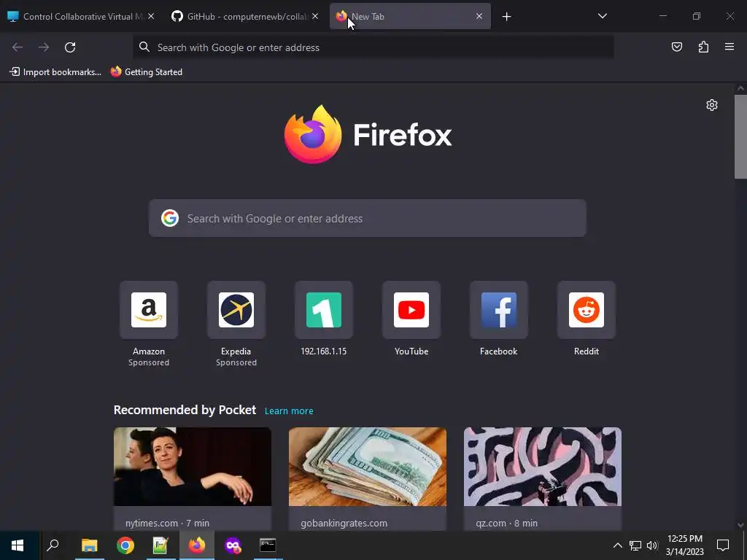747x560 pixels.
Task: Launch Google Chrome from taskbar
Action: click(125, 545)
